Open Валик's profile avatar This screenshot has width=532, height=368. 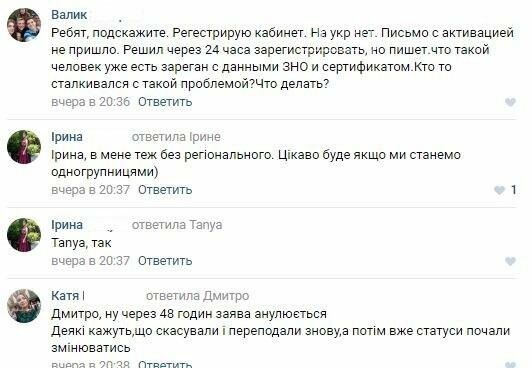24,25
